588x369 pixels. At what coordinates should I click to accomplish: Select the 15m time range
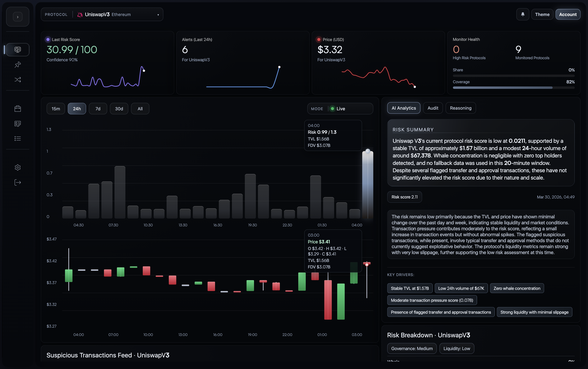(56, 109)
